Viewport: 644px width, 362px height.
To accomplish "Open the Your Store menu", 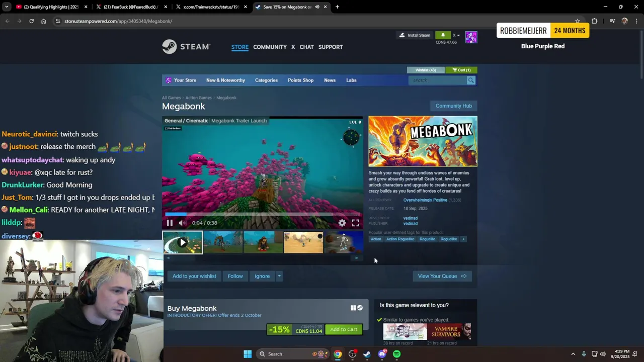I will point(185,80).
